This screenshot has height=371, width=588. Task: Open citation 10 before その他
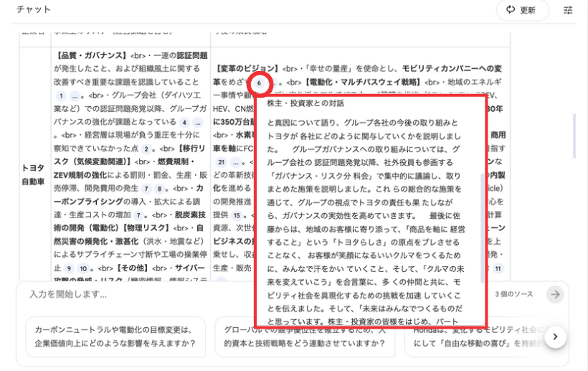pos(83,268)
